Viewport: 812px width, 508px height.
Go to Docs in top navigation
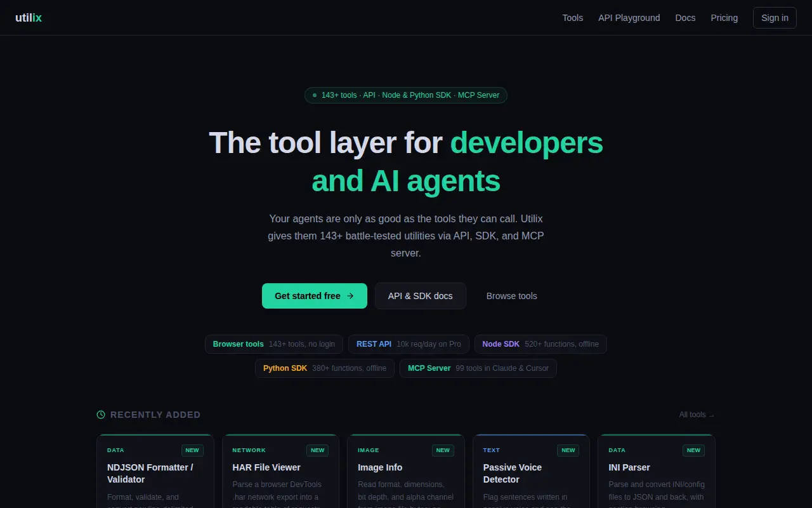point(685,18)
